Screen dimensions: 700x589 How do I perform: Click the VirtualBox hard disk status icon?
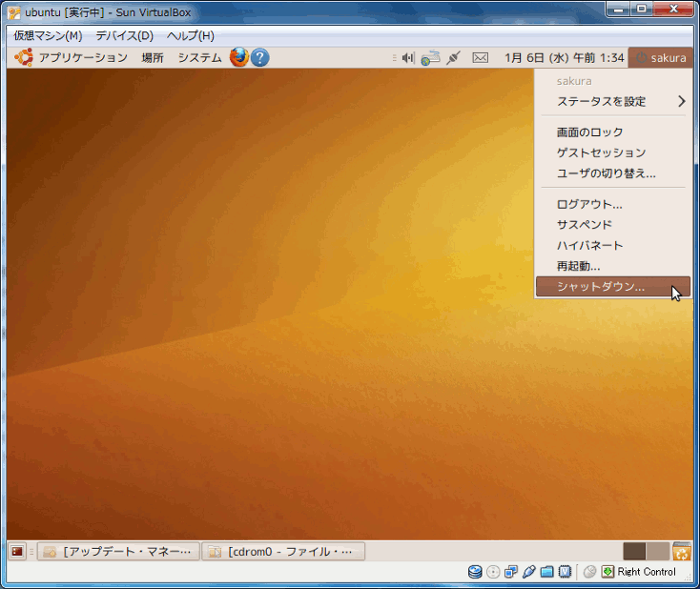pos(475,572)
